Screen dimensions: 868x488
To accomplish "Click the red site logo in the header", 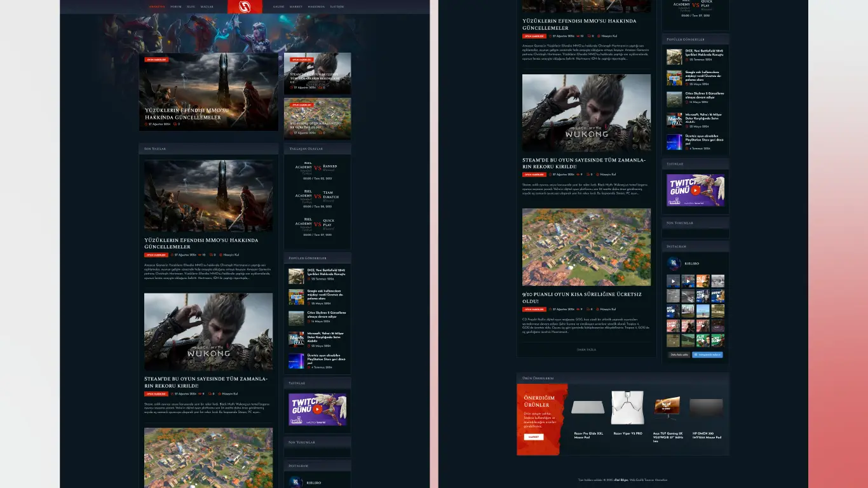I will tap(245, 7).
